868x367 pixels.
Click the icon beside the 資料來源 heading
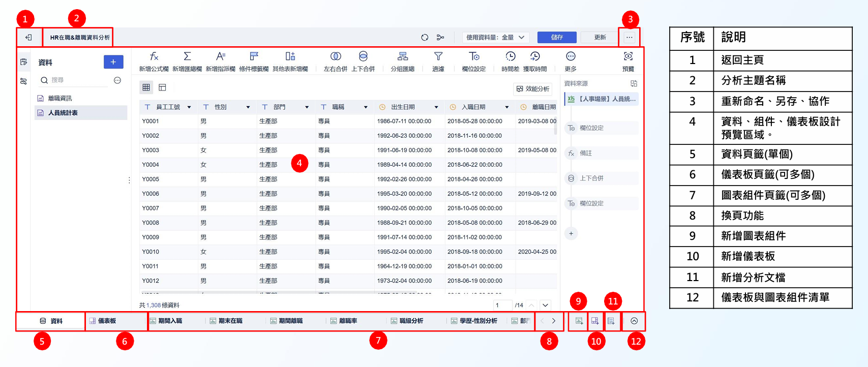[x=634, y=83]
